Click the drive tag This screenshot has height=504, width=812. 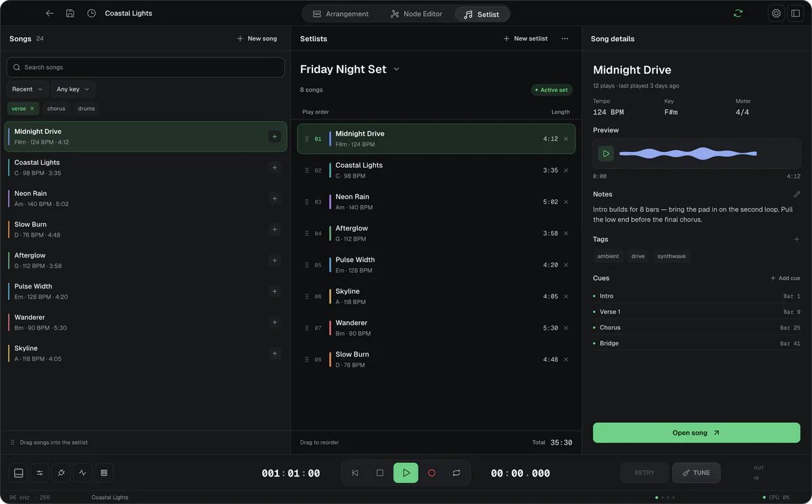click(638, 256)
